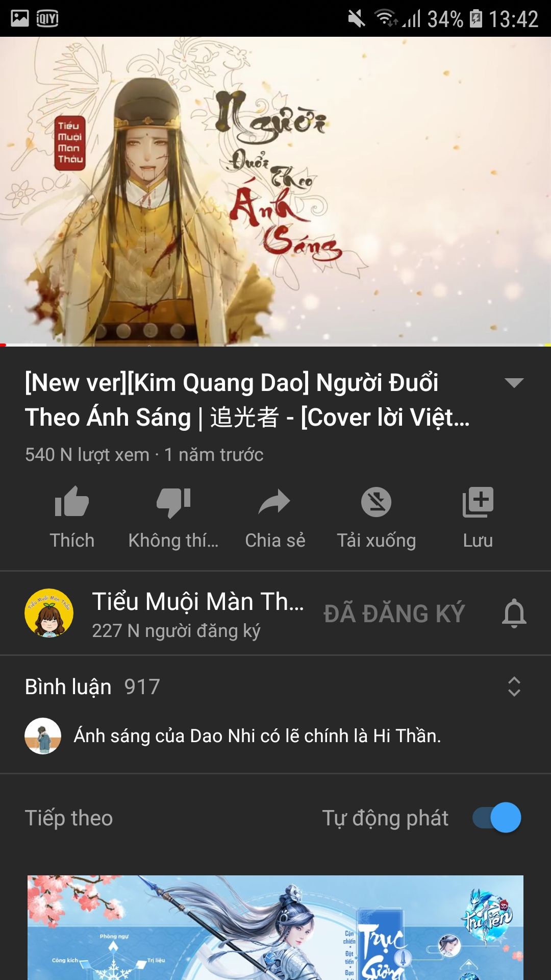Viewport: 551px width, 980px height.
Task: Seek using the red video progress bar
Action: click(275, 346)
